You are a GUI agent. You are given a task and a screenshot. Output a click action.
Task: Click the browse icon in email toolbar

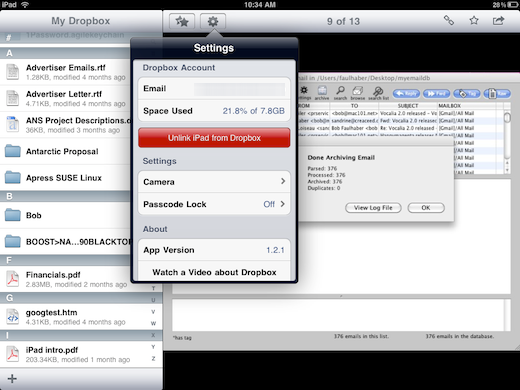pos(358,93)
